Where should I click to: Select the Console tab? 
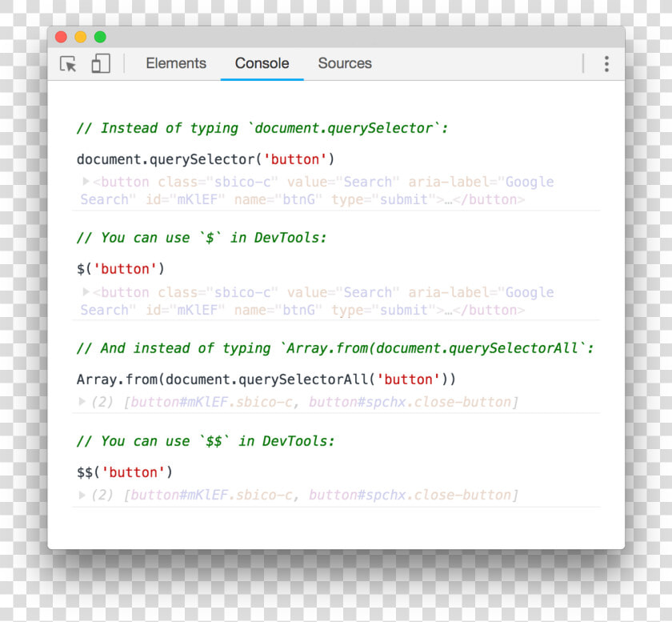pyautogui.click(x=262, y=63)
